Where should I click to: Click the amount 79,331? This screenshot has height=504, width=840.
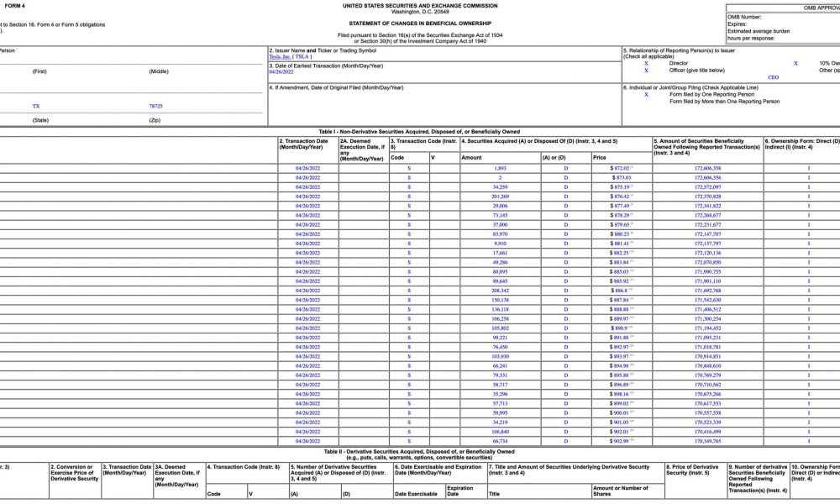click(500, 375)
